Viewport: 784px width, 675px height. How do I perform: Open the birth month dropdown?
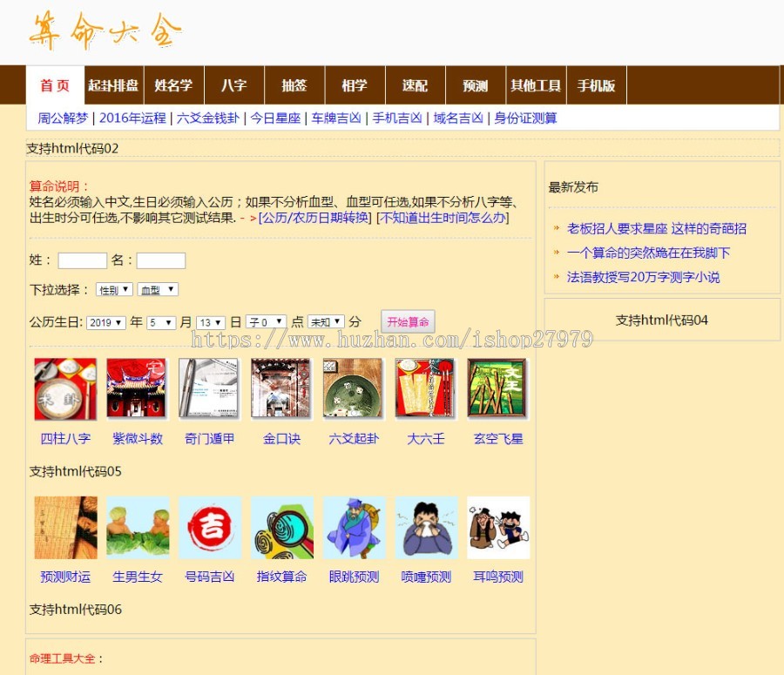coord(161,322)
